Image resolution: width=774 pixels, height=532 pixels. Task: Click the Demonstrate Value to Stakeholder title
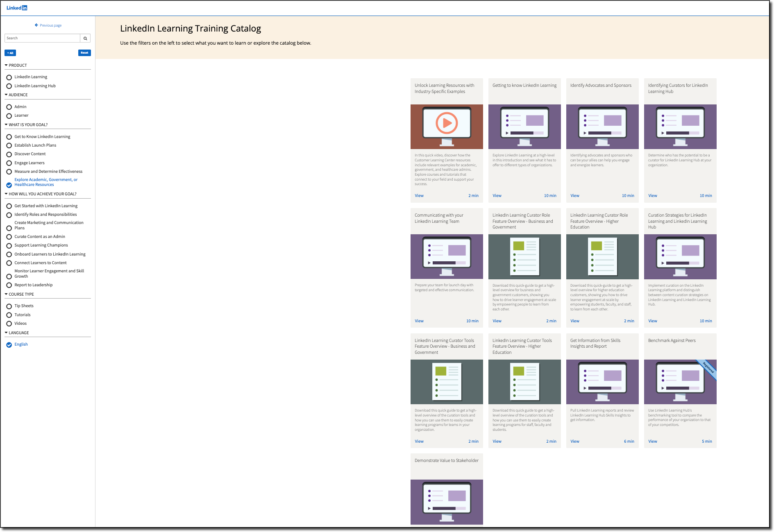click(447, 461)
